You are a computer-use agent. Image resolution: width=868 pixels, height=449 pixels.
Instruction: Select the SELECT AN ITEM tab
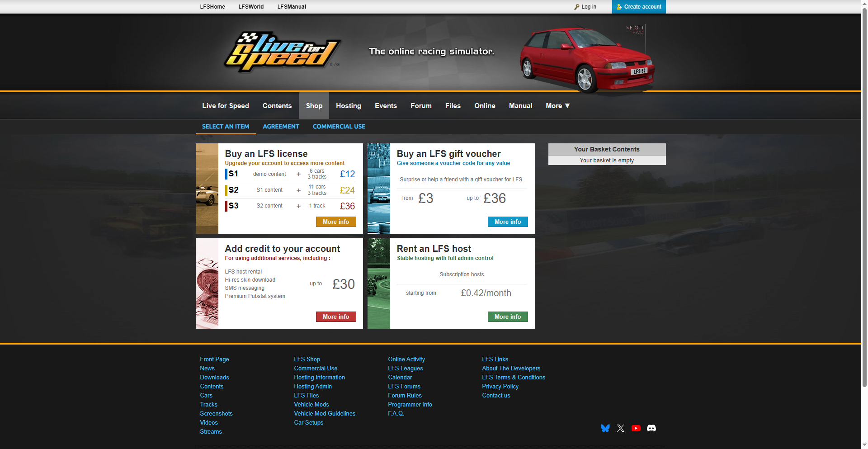(226, 127)
